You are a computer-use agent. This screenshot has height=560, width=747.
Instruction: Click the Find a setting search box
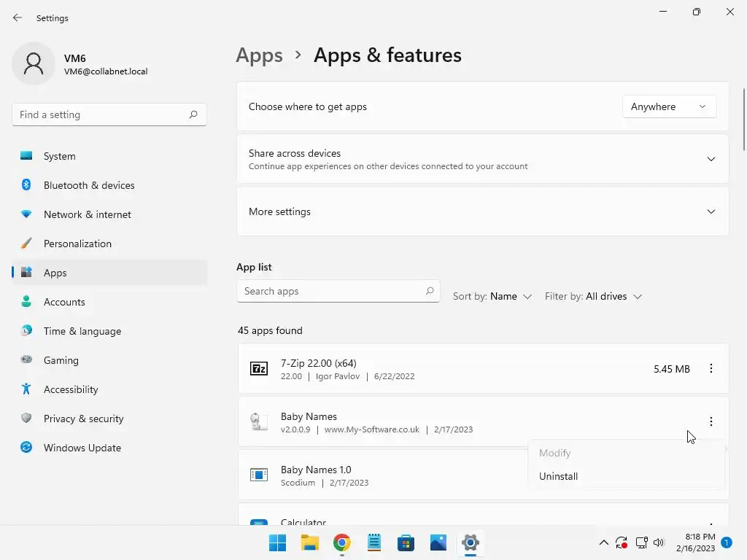click(x=102, y=114)
